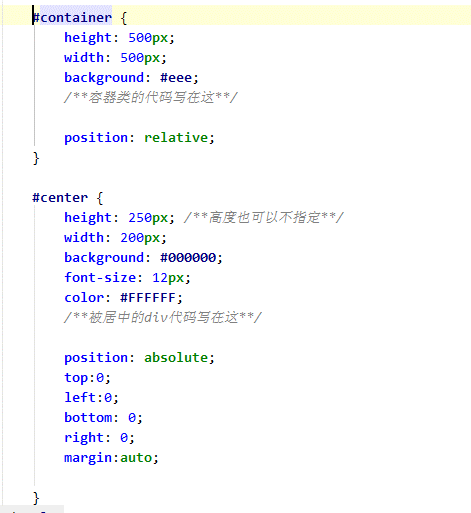Click the #container selector text

72,18
